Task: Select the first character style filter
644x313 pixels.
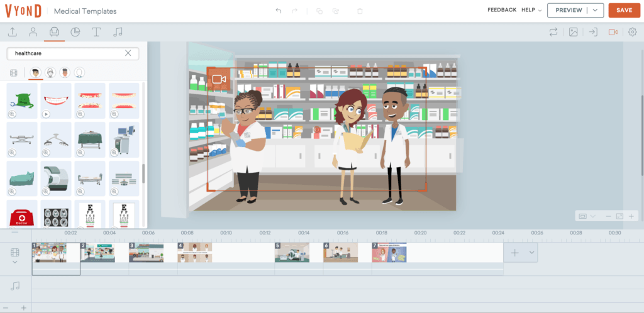Action: (x=36, y=73)
